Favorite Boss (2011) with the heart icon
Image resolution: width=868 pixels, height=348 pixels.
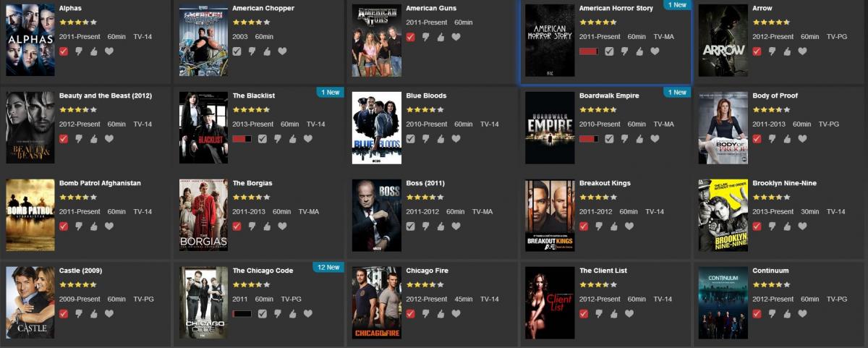click(x=456, y=226)
